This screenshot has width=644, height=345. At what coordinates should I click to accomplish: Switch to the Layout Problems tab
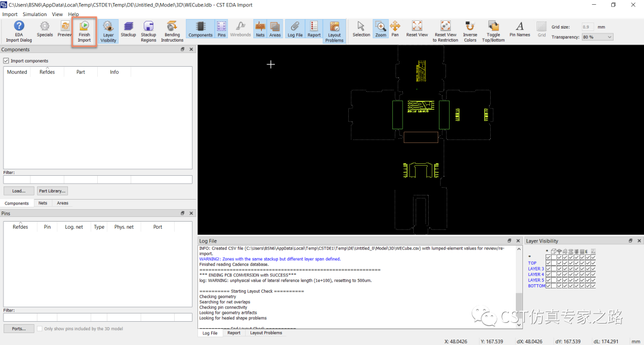click(x=266, y=332)
